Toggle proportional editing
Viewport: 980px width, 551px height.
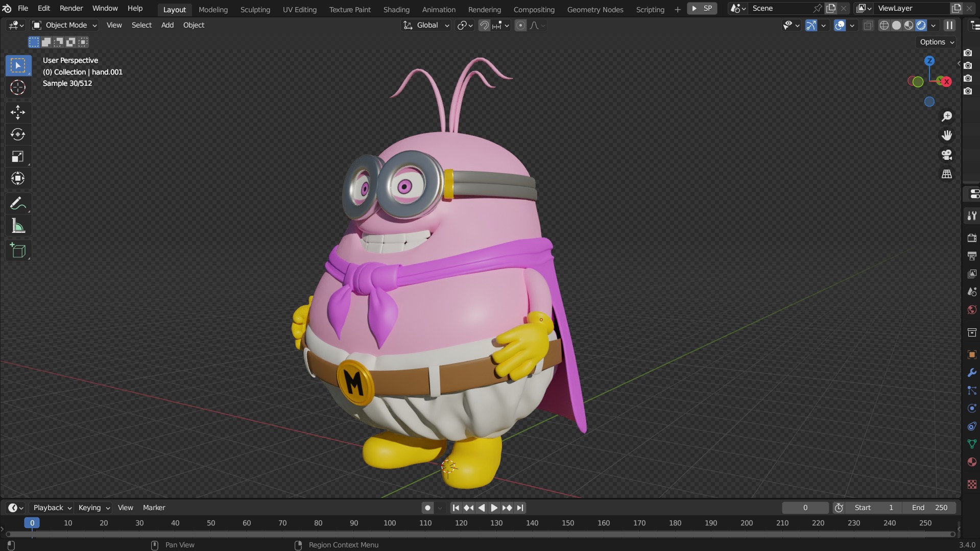point(520,25)
